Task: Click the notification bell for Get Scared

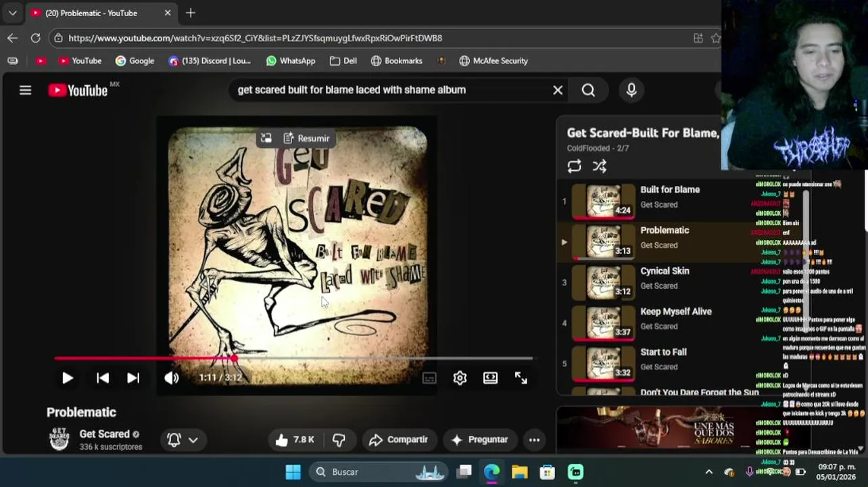Action: click(x=174, y=440)
